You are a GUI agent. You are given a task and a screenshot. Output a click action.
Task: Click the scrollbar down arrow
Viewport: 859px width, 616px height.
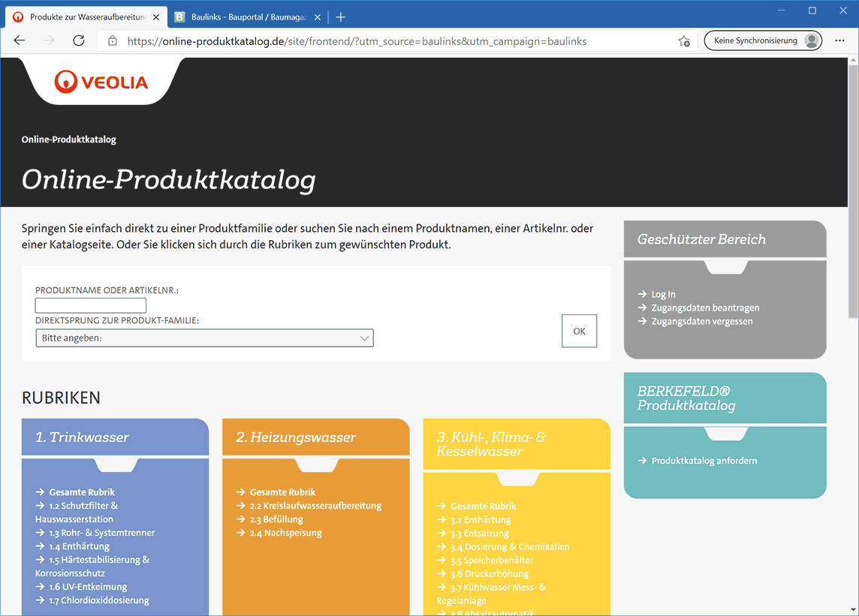853,609
